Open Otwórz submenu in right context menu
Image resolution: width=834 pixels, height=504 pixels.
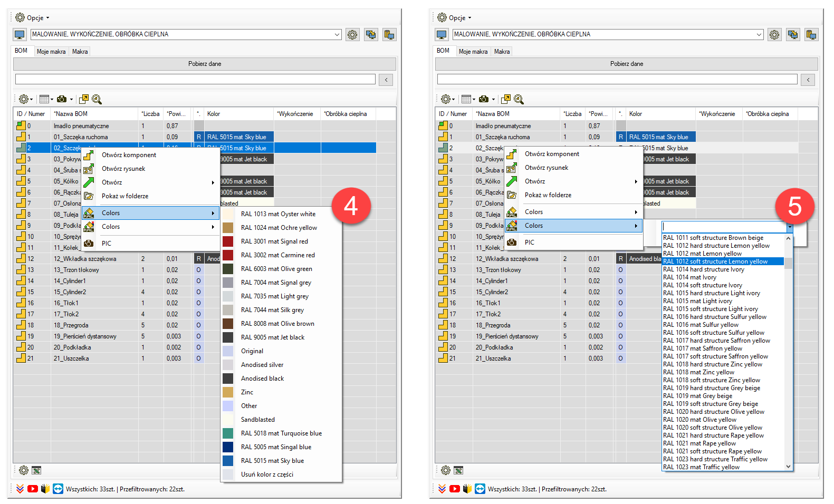click(574, 181)
